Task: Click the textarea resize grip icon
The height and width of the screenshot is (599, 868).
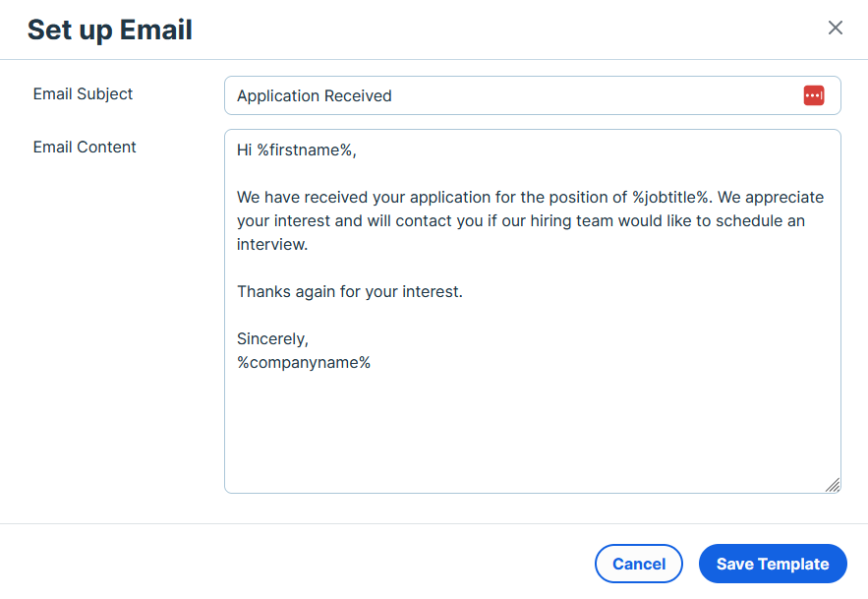Action: pyautogui.click(x=833, y=485)
